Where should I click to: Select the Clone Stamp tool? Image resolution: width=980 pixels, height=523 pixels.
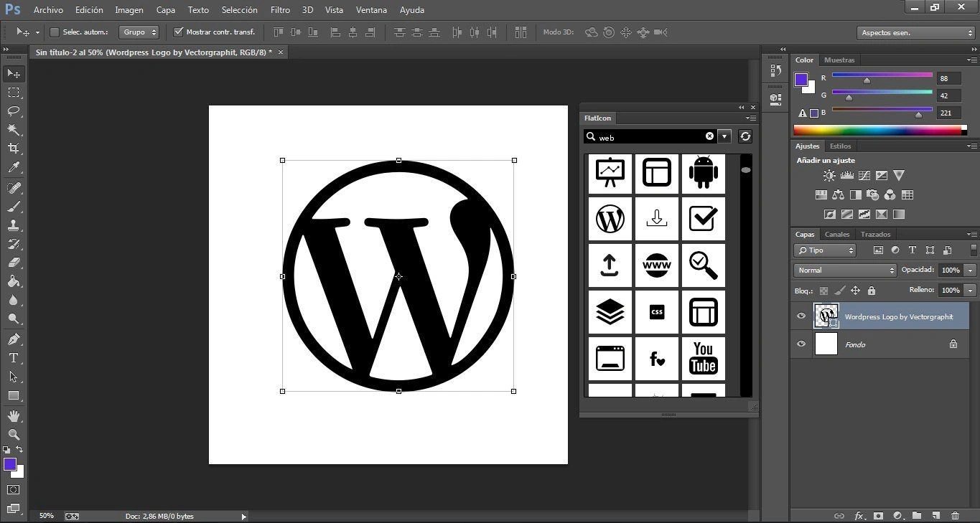tap(14, 225)
